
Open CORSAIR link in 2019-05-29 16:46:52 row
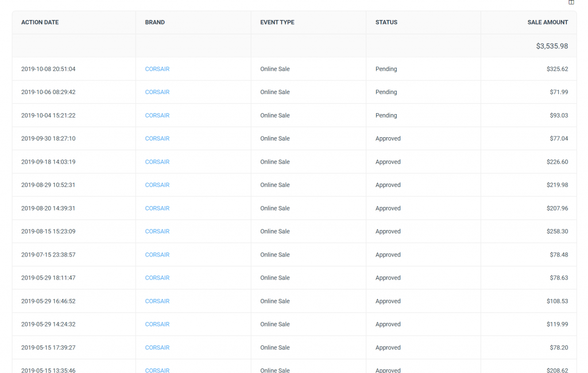point(157,301)
